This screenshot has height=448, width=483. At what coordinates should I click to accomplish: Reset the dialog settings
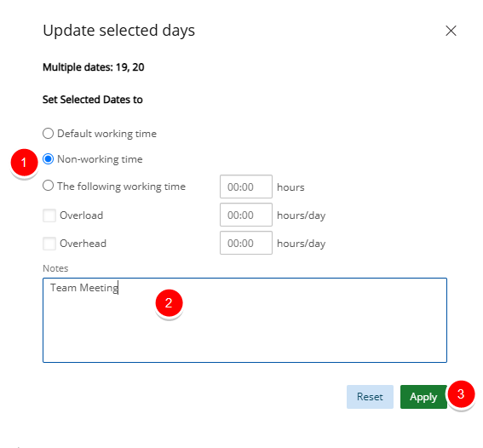coord(370,397)
